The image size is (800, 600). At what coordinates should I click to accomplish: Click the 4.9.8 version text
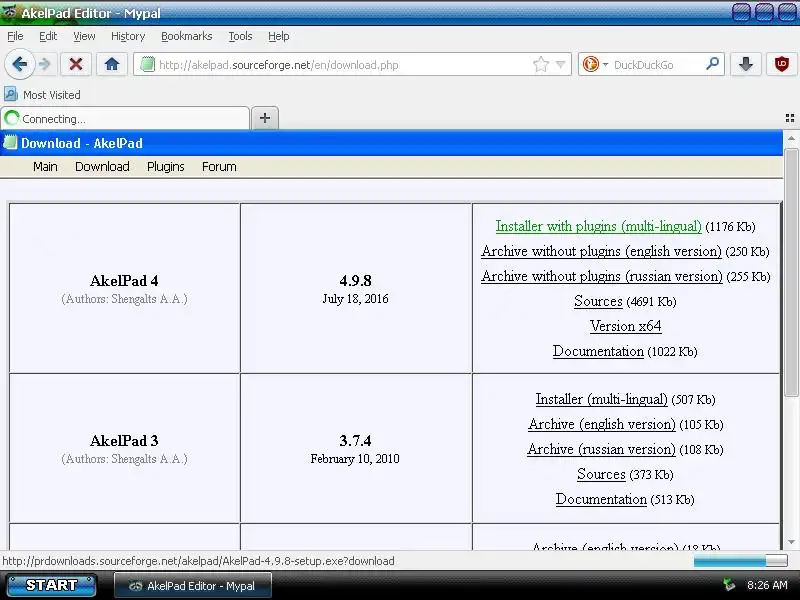tap(355, 281)
